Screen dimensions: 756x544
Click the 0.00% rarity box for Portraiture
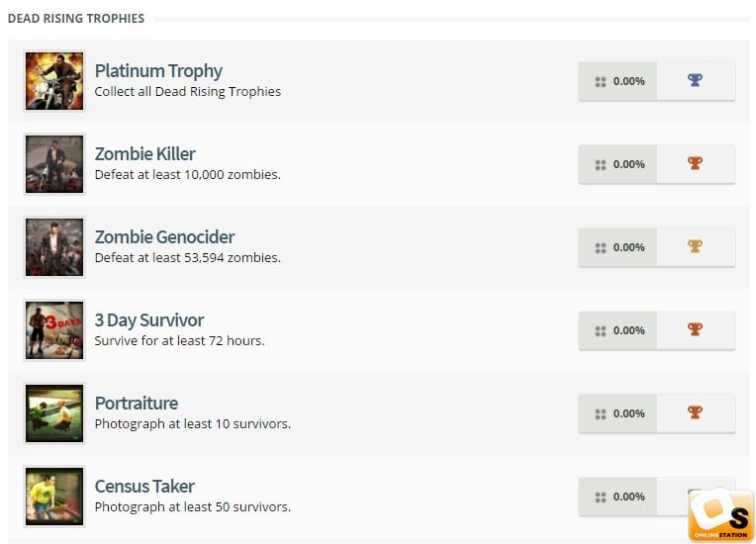click(x=617, y=413)
